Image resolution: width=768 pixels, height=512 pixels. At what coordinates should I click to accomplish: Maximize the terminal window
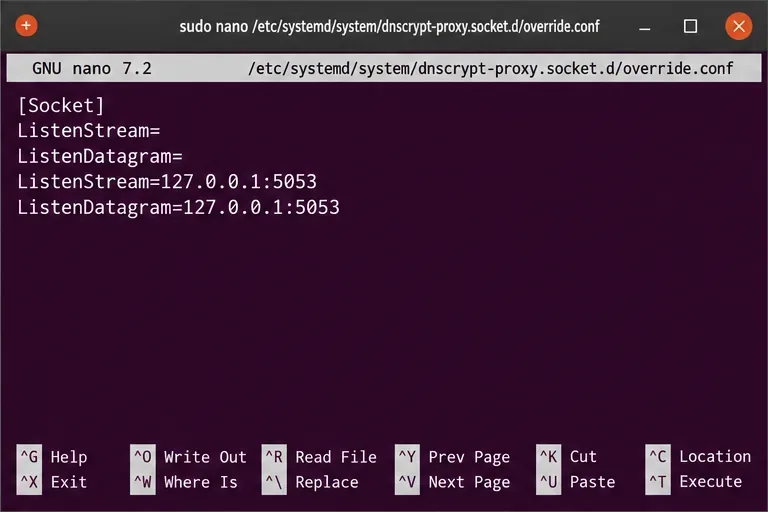(691, 26)
